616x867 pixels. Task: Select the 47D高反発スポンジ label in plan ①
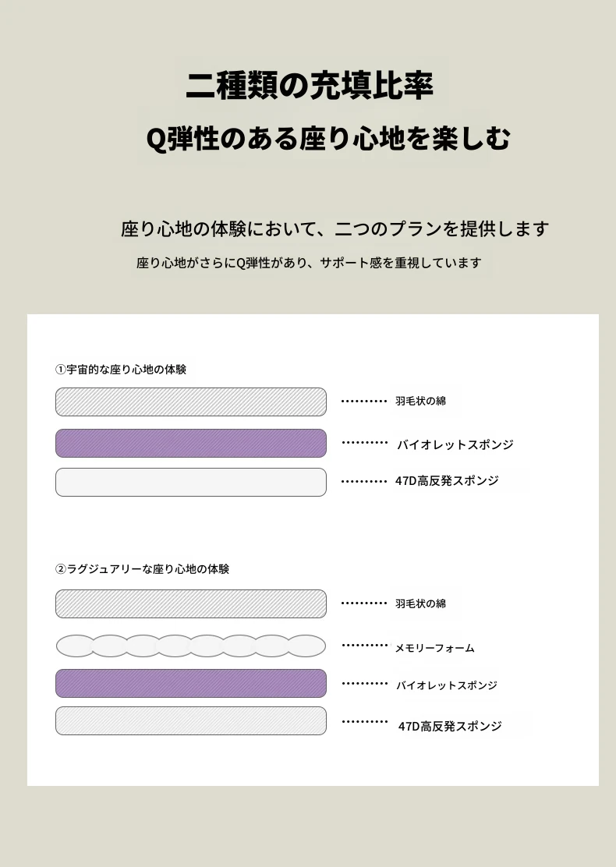coord(447,481)
